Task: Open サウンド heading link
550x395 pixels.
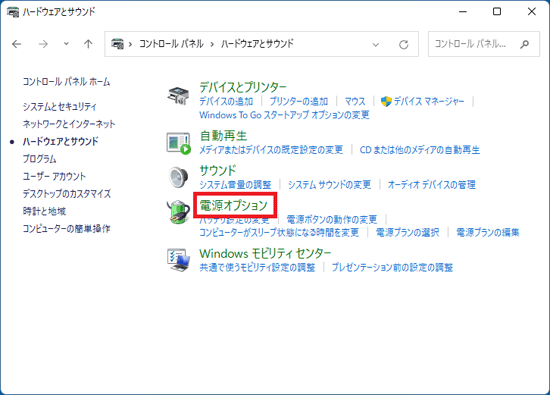Action: coord(218,170)
